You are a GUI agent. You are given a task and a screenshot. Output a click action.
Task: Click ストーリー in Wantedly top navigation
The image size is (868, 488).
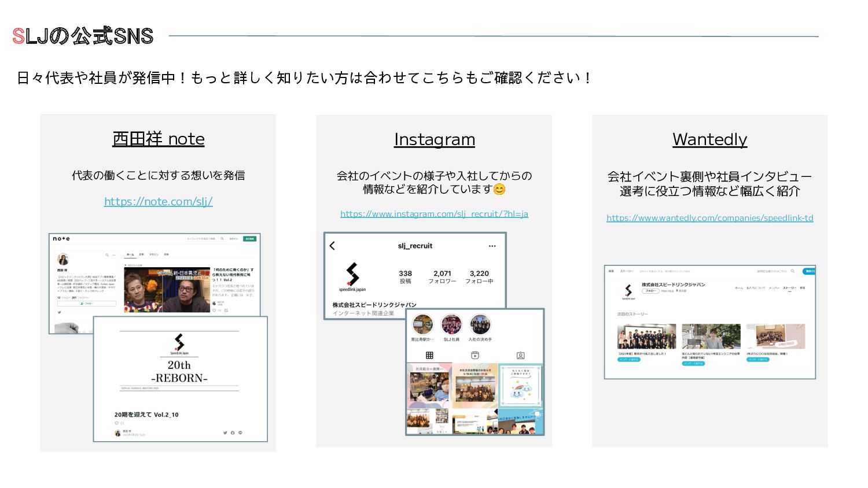coord(627,271)
